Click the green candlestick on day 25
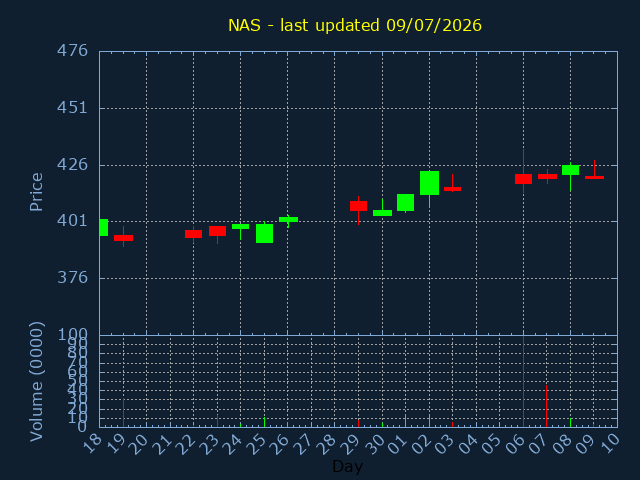This screenshot has width=640, height=480. (264, 233)
